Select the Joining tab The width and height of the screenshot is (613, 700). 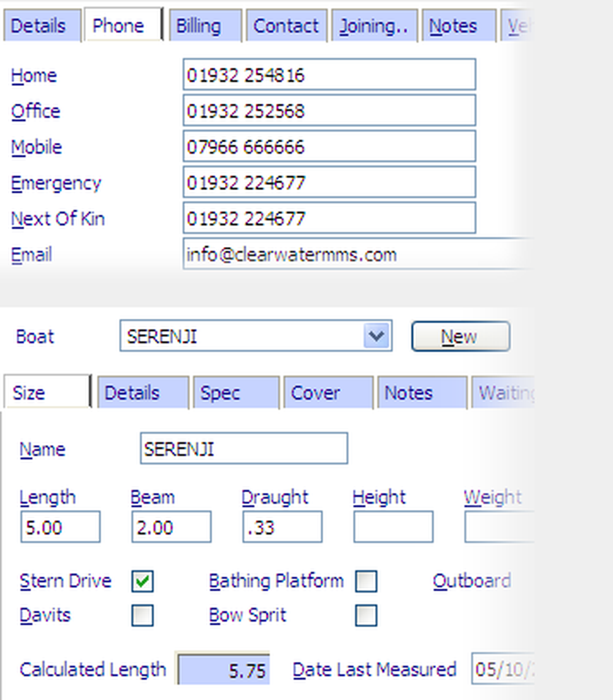pyautogui.click(x=374, y=26)
